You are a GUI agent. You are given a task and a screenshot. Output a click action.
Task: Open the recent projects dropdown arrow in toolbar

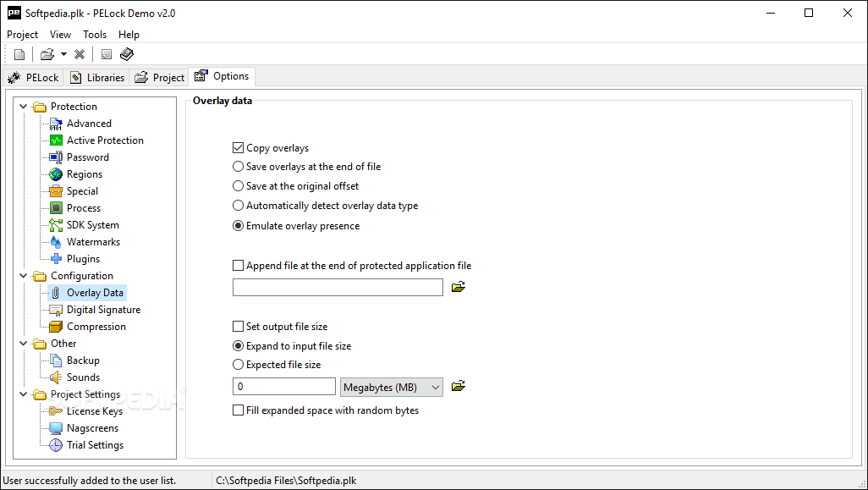pos(63,54)
